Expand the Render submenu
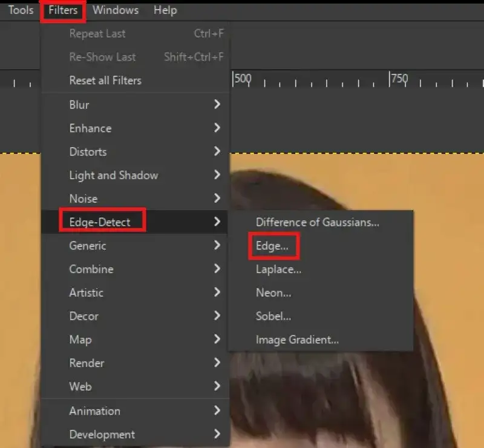 [86, 363]
